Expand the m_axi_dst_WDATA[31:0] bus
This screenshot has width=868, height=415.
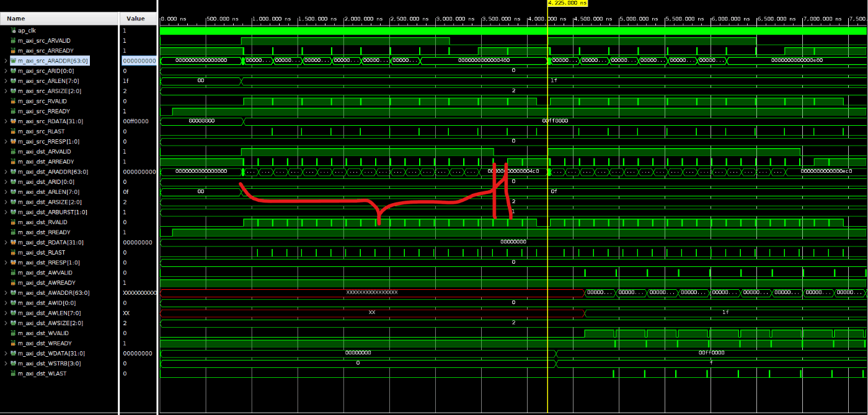click(6, 354)
